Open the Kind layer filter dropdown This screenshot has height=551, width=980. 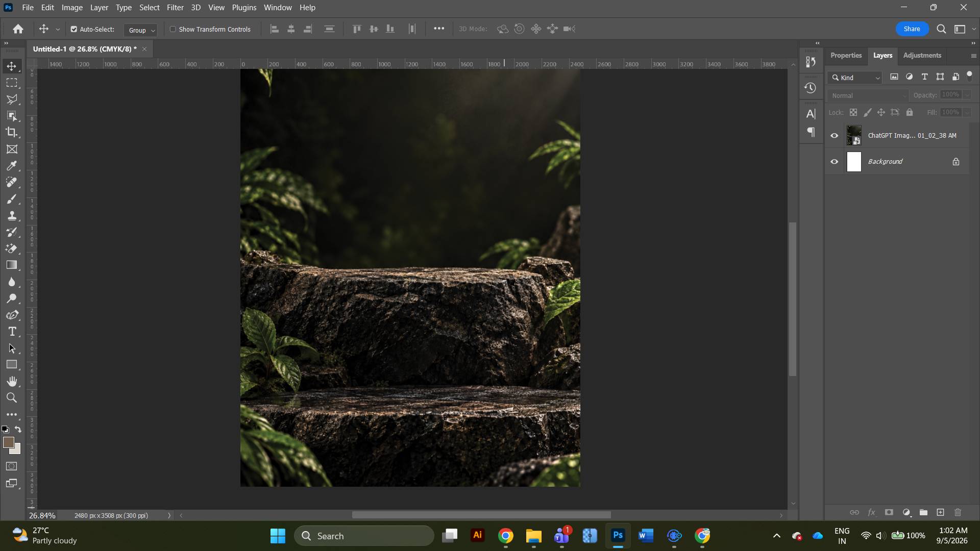(855, 78)
